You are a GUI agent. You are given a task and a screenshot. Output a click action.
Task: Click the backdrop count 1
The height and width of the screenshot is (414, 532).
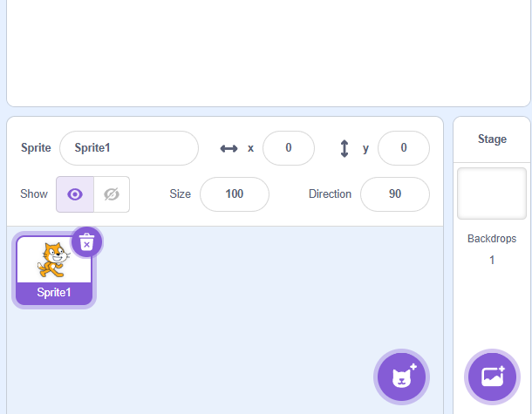(492, 260)
